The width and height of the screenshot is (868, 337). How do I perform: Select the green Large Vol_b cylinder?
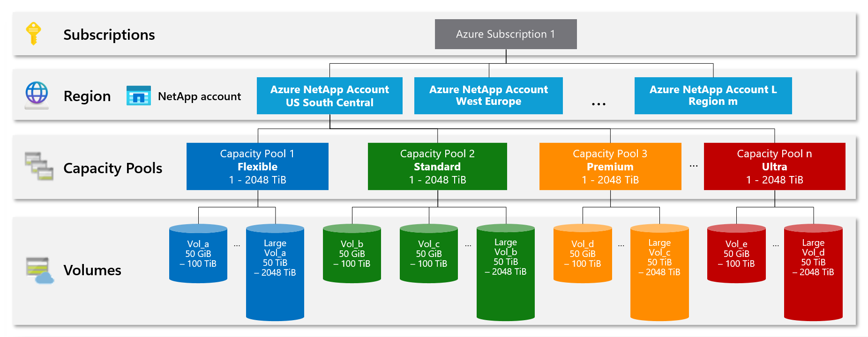point(506,272)
